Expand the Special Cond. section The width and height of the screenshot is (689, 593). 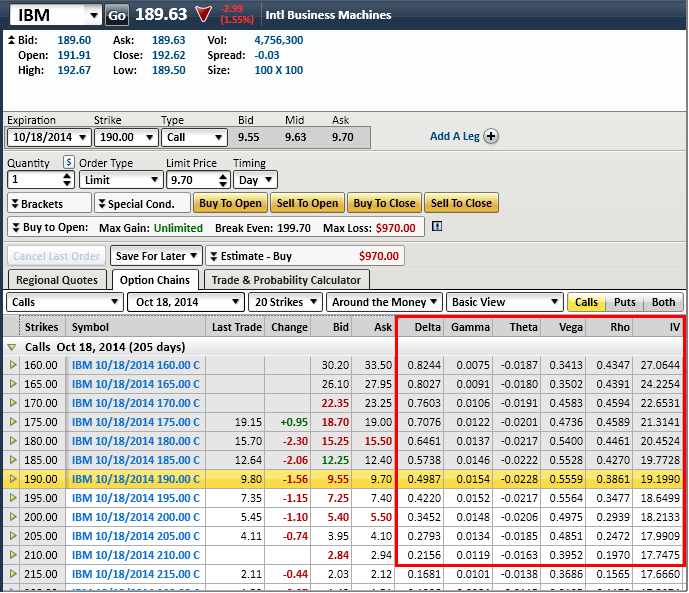(142, 203)
